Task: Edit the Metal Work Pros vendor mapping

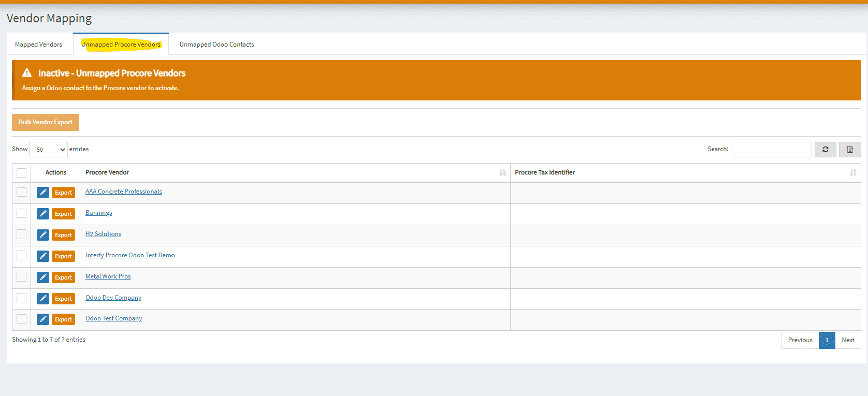Action: tap(43, 277)
